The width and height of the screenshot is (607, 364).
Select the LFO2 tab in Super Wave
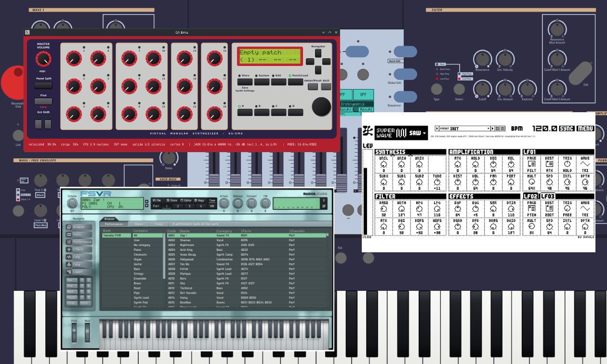(530, 196)
